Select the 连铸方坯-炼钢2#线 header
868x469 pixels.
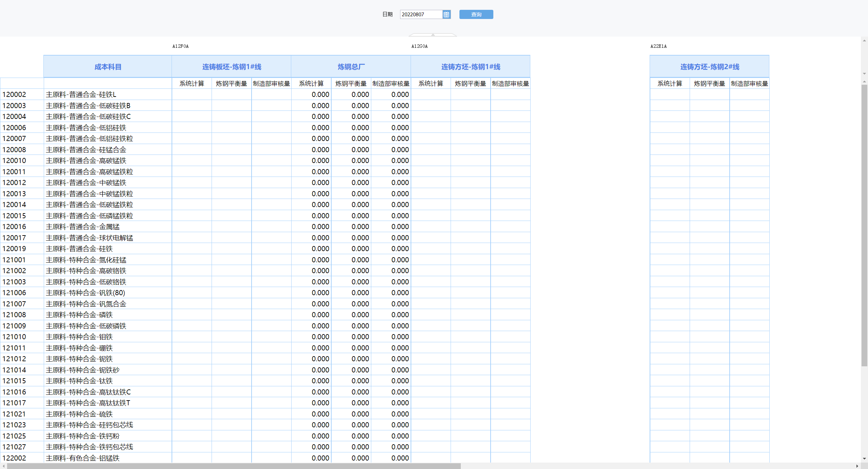tap(710, 67)
